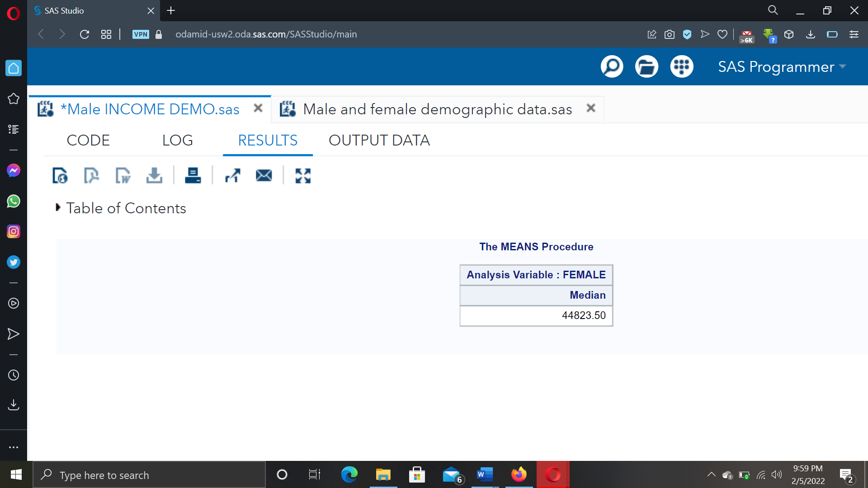This screenshot has height=488, width=868.
Task: Switch to the OUTPUT DATA tab
Action: pos(379,140)
